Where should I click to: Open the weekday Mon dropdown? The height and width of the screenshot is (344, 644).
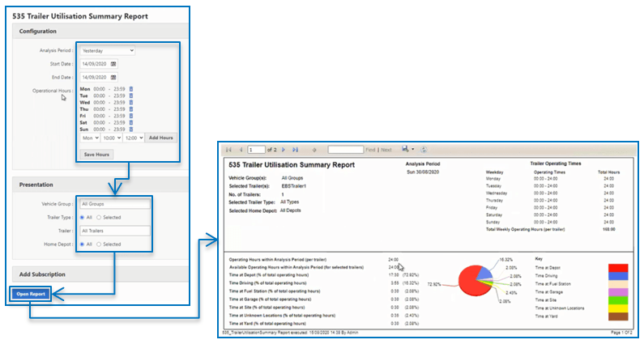[89, 138]
